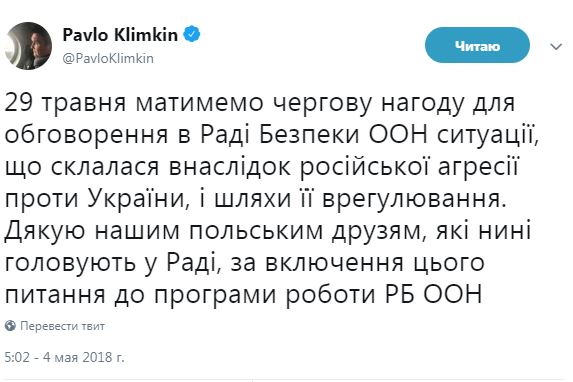Click the Перевести твит link
Image resolution: width=573 pixels, height=382 pixels.
click(x=62, y=326)
